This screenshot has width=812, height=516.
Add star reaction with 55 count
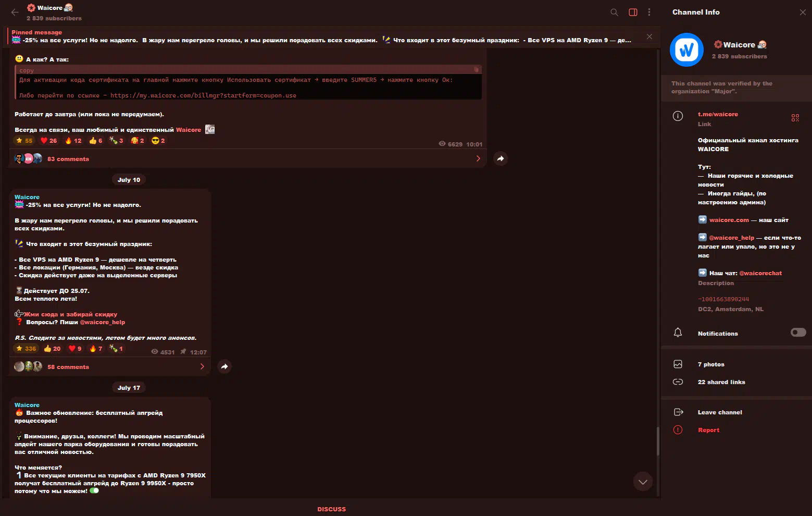pyautogui.click(x=24, y=141)
